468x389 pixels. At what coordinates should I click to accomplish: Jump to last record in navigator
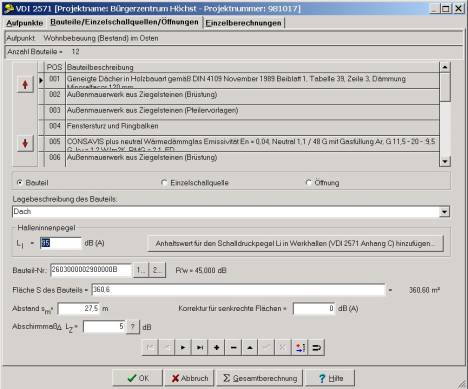(x=200, y=348)
